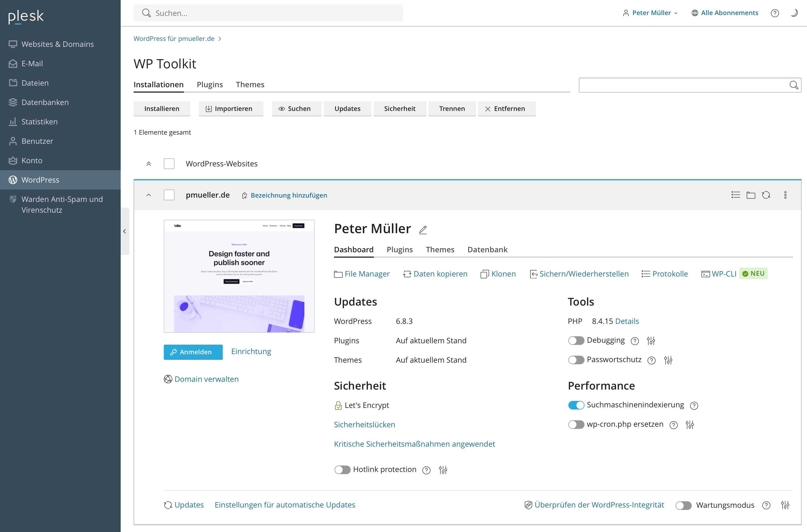The image size is (807, 532).
Task: Edit site title with pencil icon
Action: 423,230
